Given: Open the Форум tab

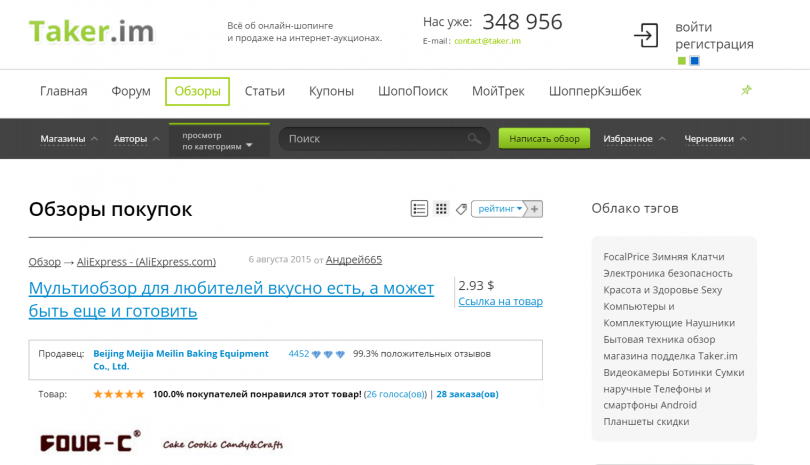Looking at the screenshot, I should [x=131, y=91].
